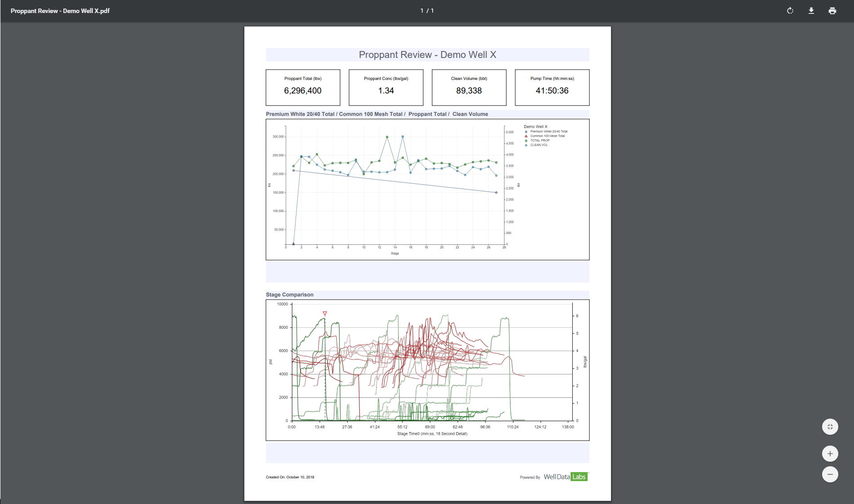This screenshot has height=504, width=854.
Task: Click the report heading 'Proppant Review - Demo Well X'
Action: pyautogui.click(x=428, y=55)
